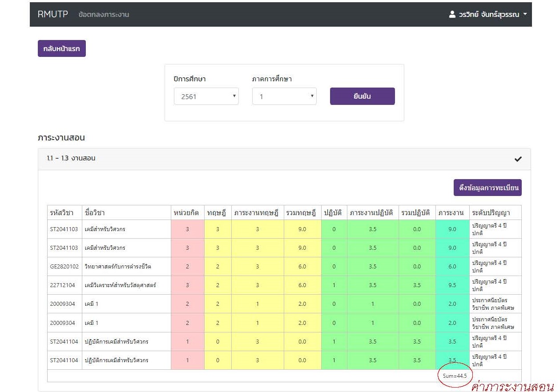Click the pink หน่วยกิต cell for 22712104
The height and width of the screenshot is (392, 560).
click(187, 285)
